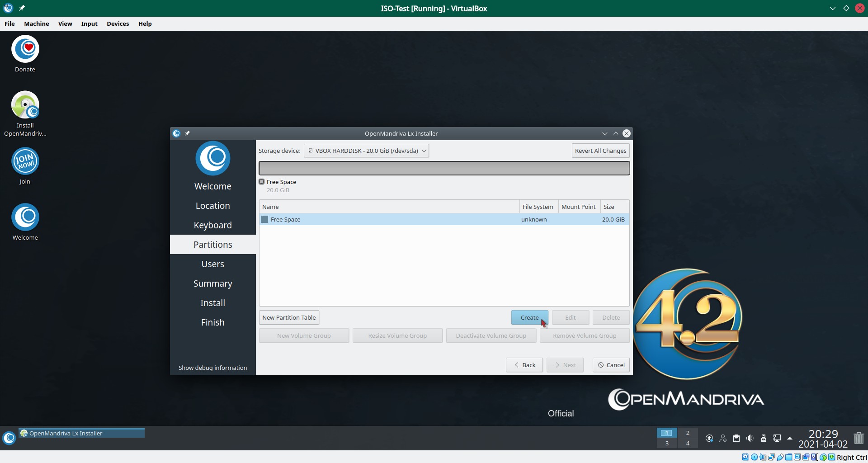Click the Deactivate Volume Group button
Image resolution: width=868 pixels, height=463 pixels.
click(x=491, y=335)
